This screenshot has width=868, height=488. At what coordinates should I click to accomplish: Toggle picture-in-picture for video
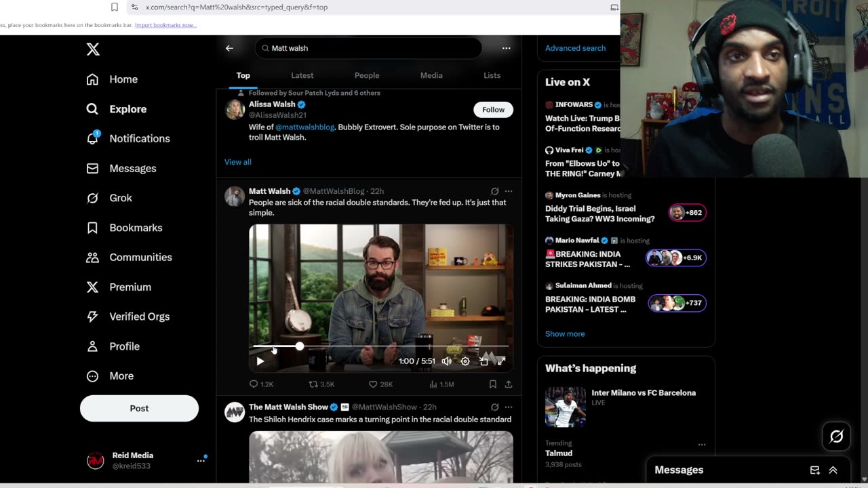484,361
